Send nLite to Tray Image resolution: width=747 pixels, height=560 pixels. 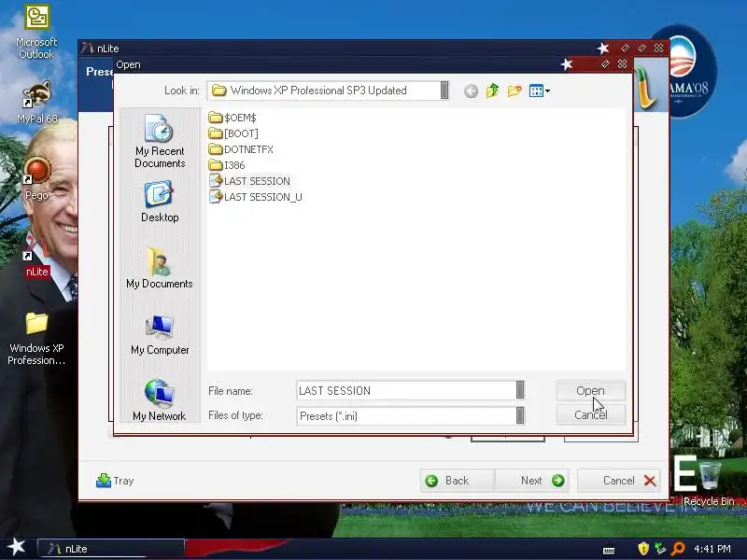(x=115, y=481)
